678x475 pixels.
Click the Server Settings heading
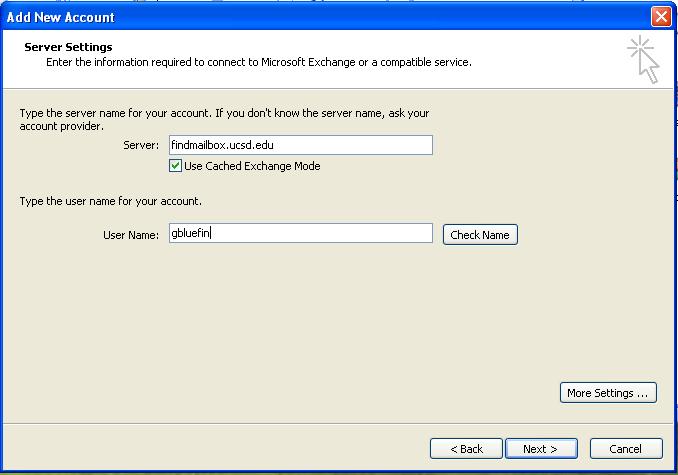point(68,47)
